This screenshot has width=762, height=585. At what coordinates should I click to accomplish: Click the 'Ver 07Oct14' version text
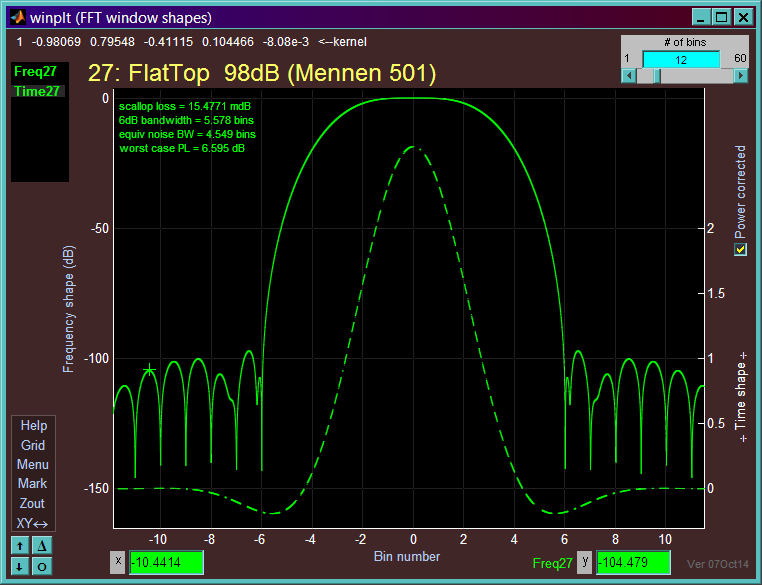718,564
